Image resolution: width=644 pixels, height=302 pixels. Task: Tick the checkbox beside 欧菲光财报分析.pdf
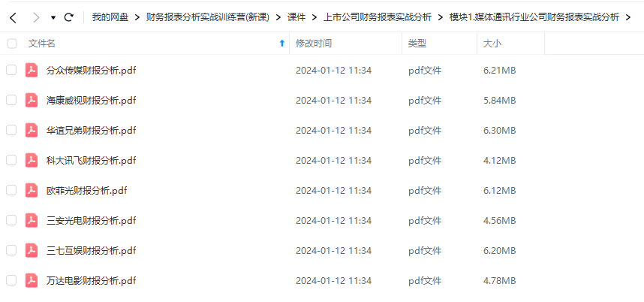click(11, 190)
